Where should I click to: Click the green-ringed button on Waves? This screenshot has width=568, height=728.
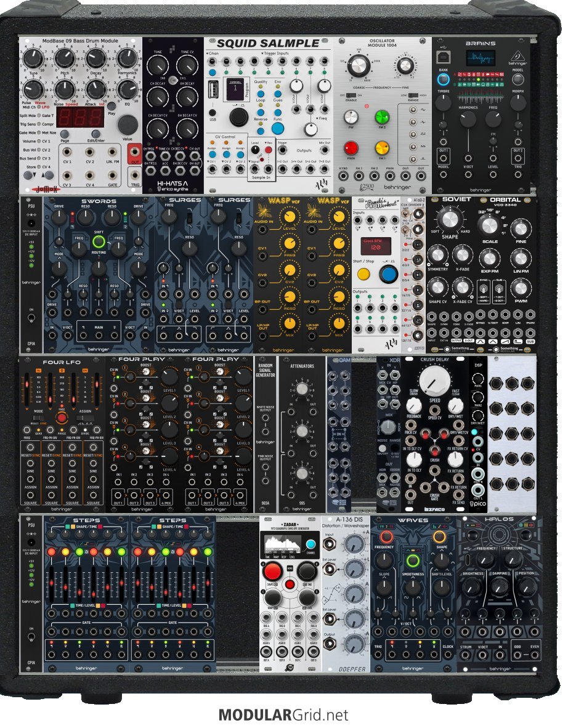412,560
